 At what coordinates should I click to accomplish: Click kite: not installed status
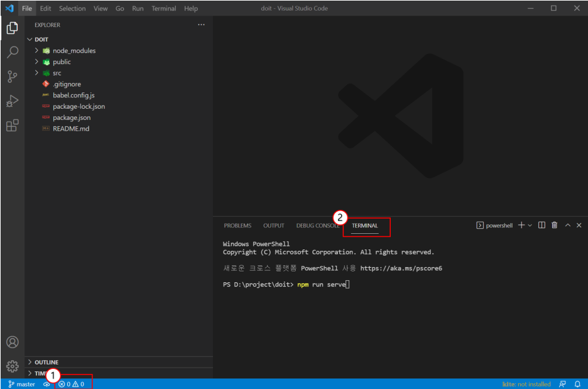coord(526,384)
